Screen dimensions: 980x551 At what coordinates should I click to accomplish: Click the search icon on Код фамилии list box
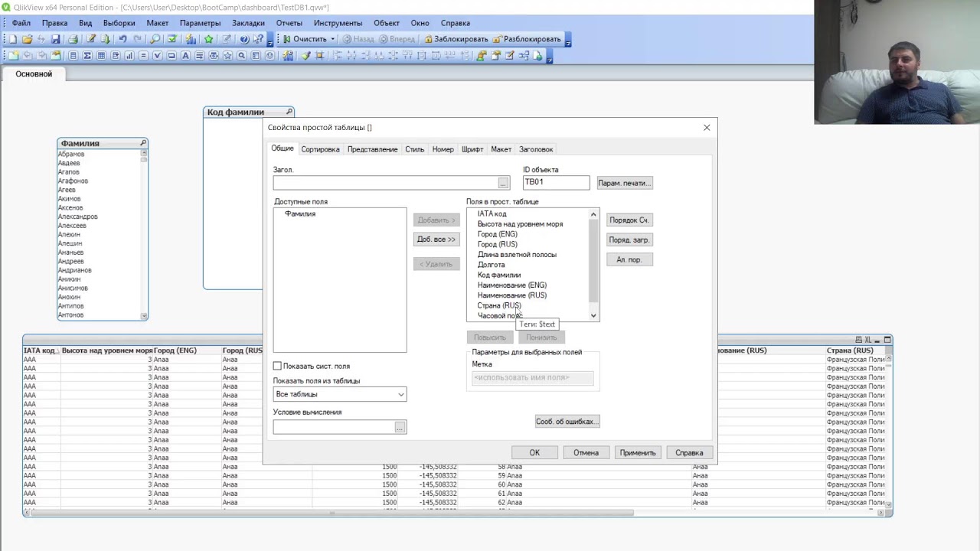pos(289,112)
